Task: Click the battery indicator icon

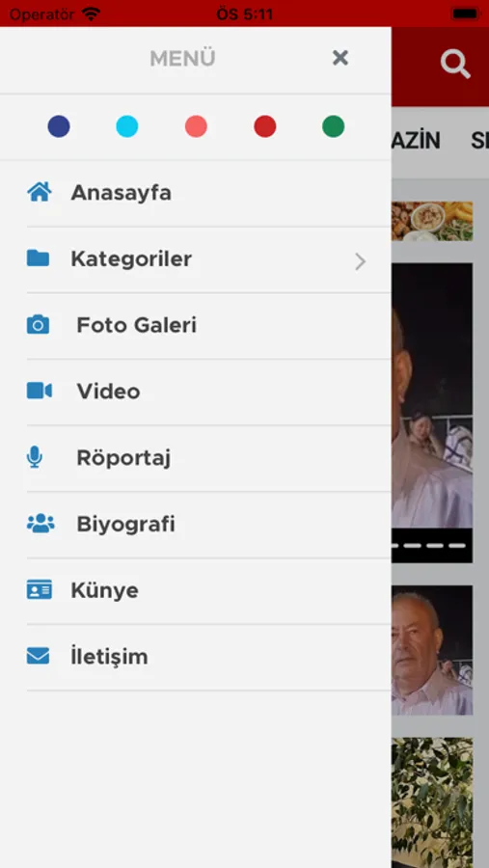Action: pyautogui.click(x=466, y=14)
